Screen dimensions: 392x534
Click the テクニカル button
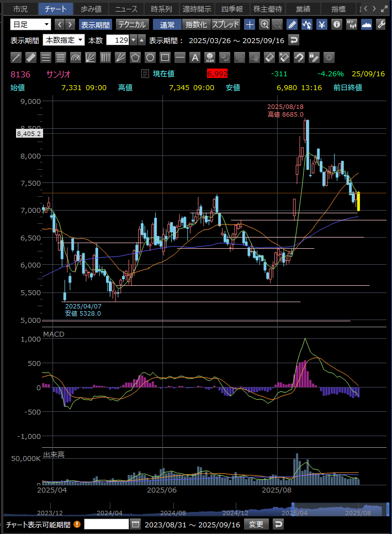pyautogui.click(x=131, y=24)
